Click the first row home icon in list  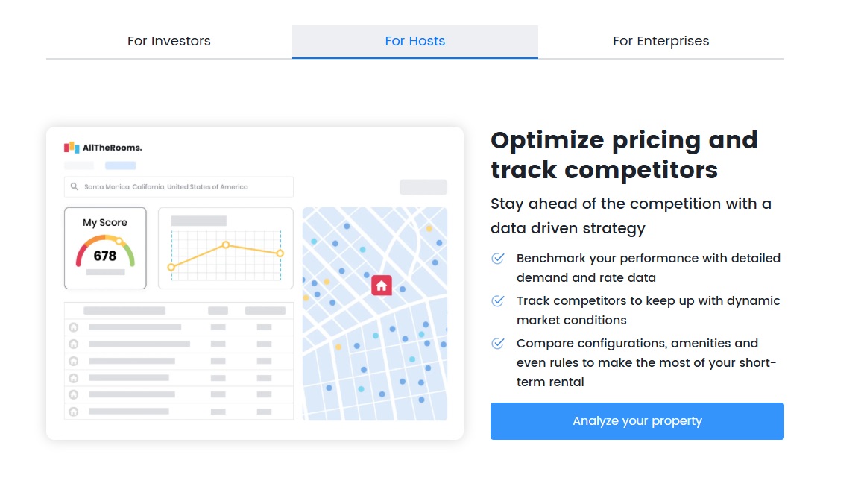73,327
